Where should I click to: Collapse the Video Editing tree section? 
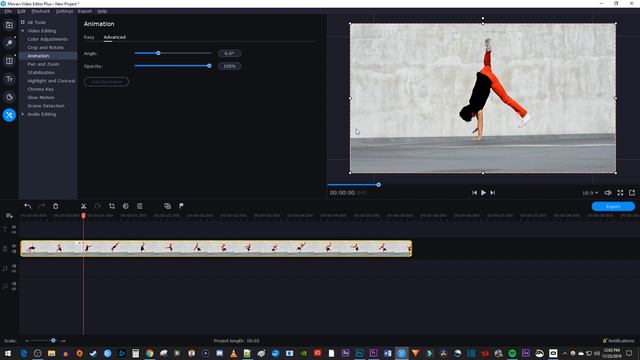pyautogui.click(x=23, y=31)
